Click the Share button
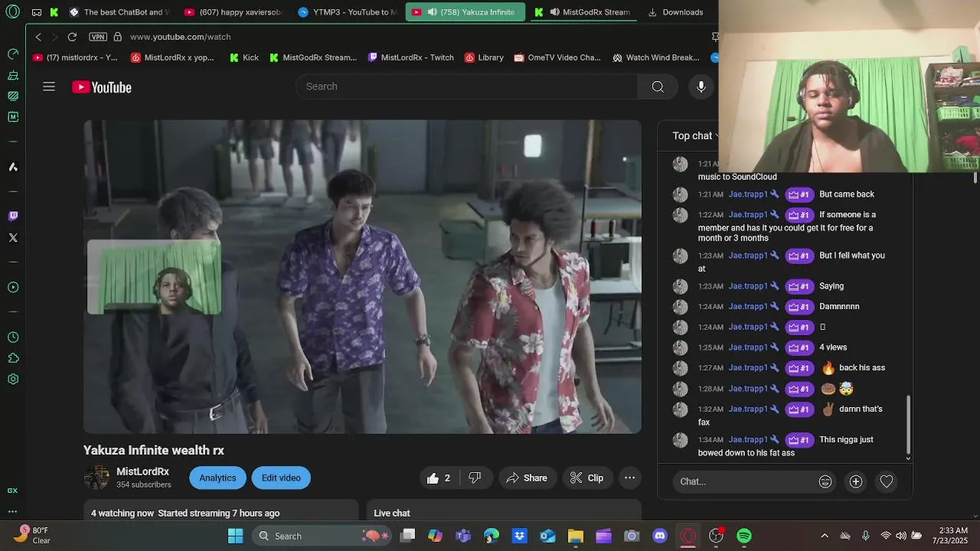The image size is (980, 551). coord(527,478)
